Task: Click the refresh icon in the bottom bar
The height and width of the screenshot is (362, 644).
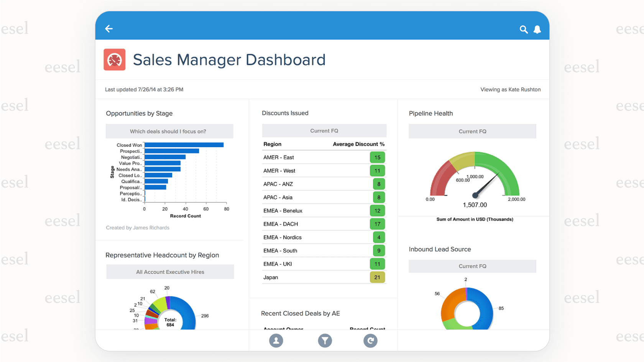Action: (x=370, y=341)
